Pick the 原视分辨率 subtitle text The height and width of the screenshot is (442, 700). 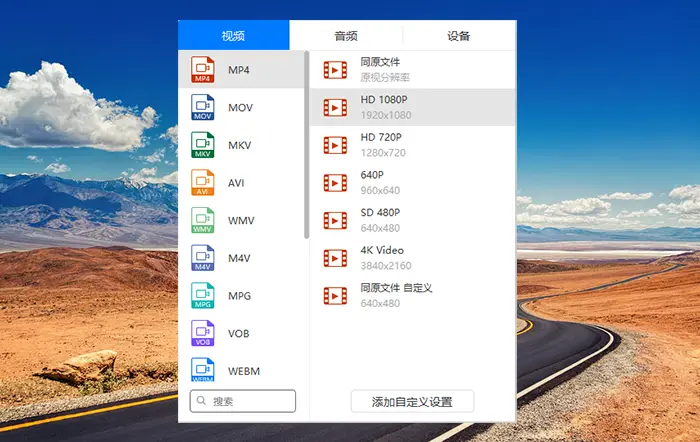[x=385, y=77]
